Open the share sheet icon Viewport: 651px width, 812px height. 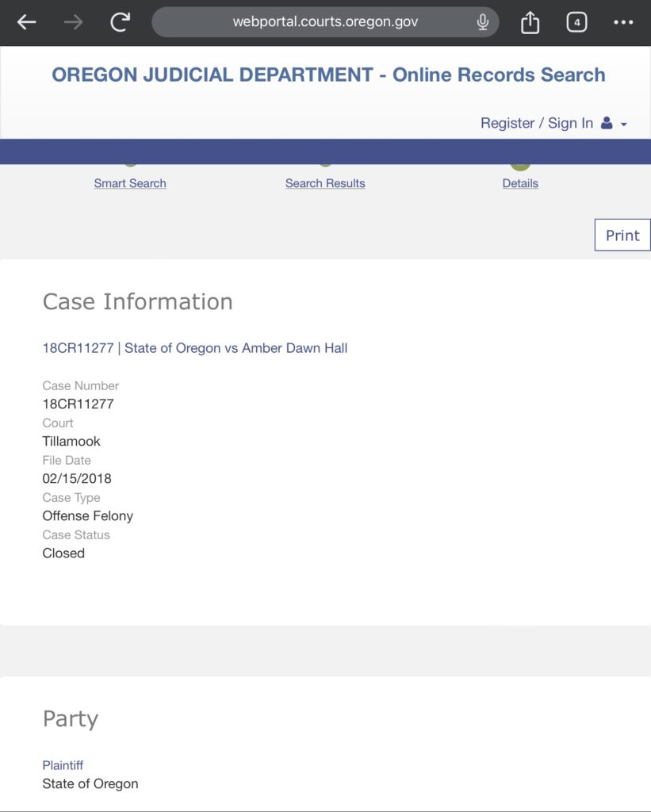[530, 22]
